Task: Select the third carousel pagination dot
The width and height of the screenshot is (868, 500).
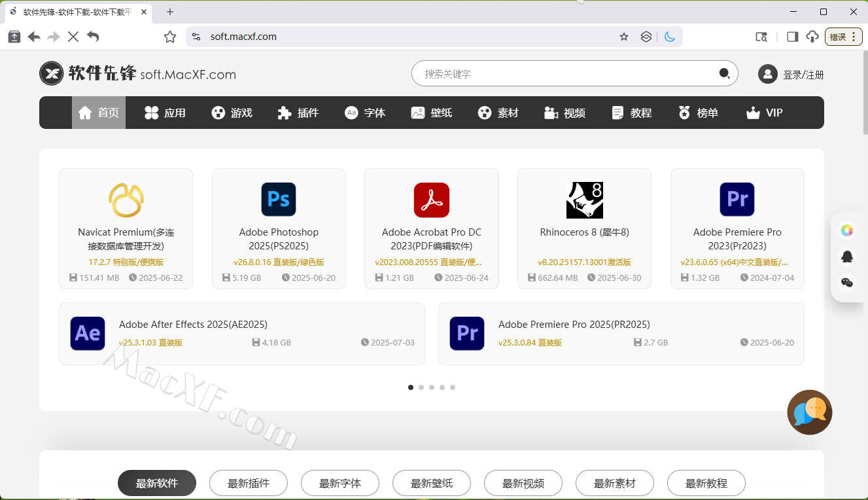Action: click(432, 387)
